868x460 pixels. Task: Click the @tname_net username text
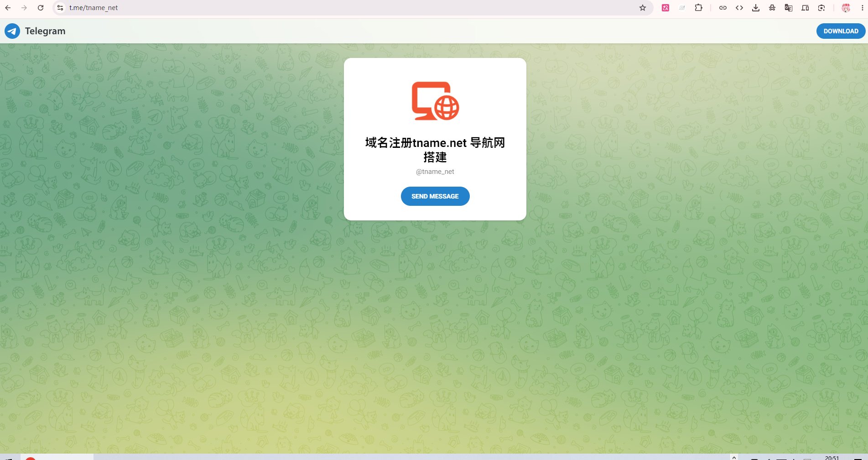[x=435, y=172]
